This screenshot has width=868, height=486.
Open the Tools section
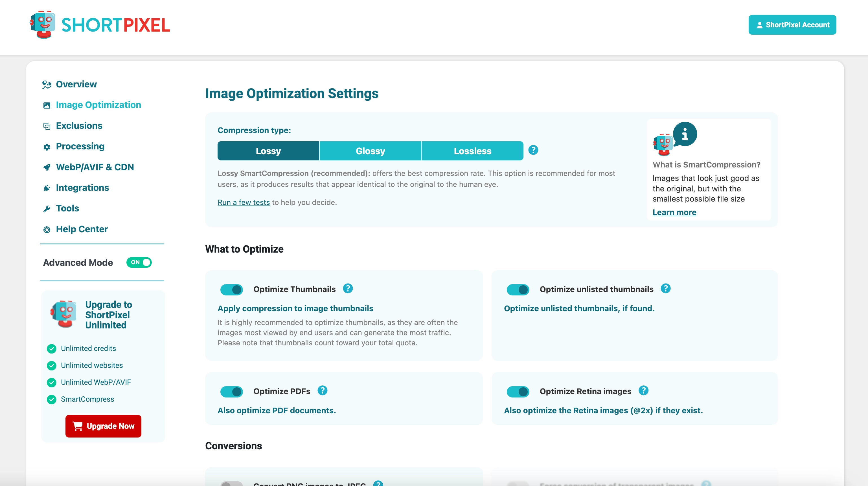(67, 208)
